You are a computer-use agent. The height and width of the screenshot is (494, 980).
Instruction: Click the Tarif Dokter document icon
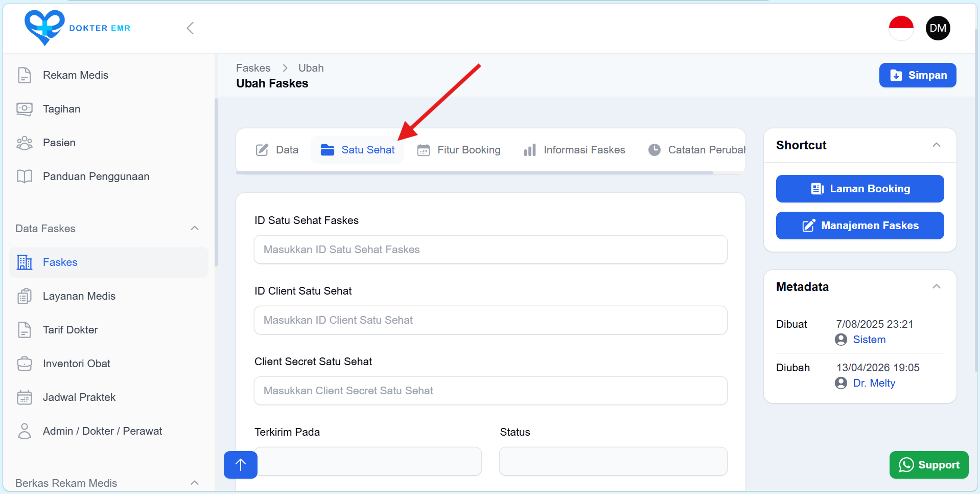pyautogui.click(x=25, y=330)
